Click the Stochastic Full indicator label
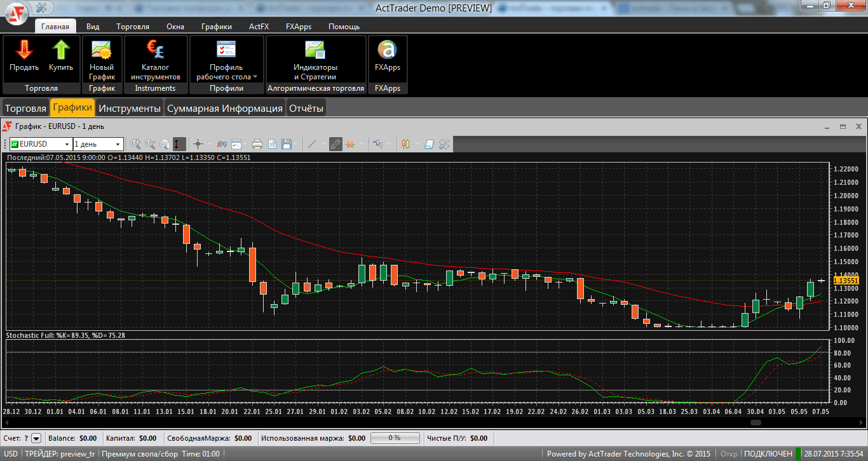Viewport: 868px width, 461px height. (x=65, y=335)
